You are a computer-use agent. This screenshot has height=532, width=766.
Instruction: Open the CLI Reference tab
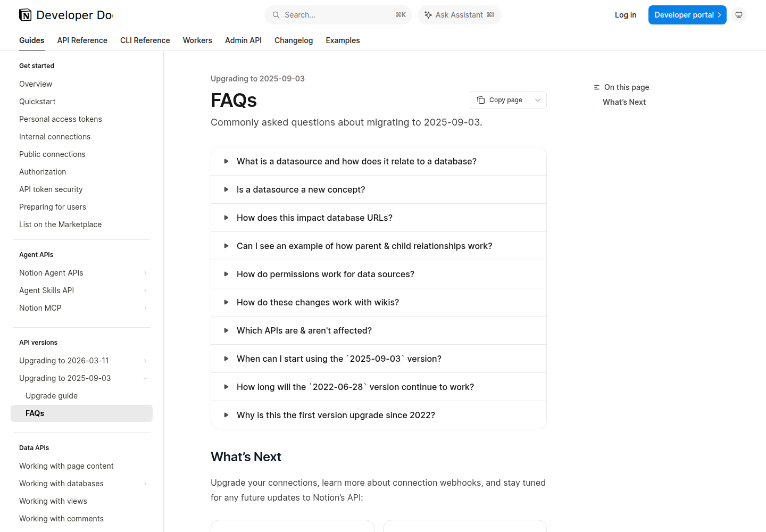[x=145, y=40]
